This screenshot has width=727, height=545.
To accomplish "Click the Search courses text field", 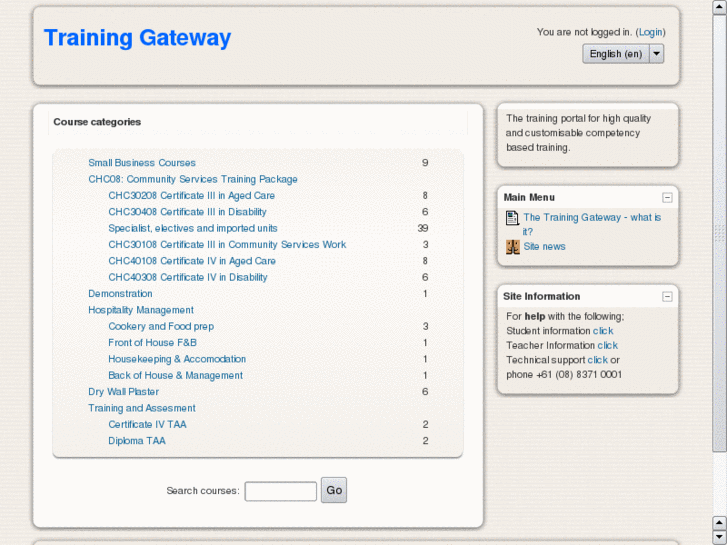I will tap(281, 491).
